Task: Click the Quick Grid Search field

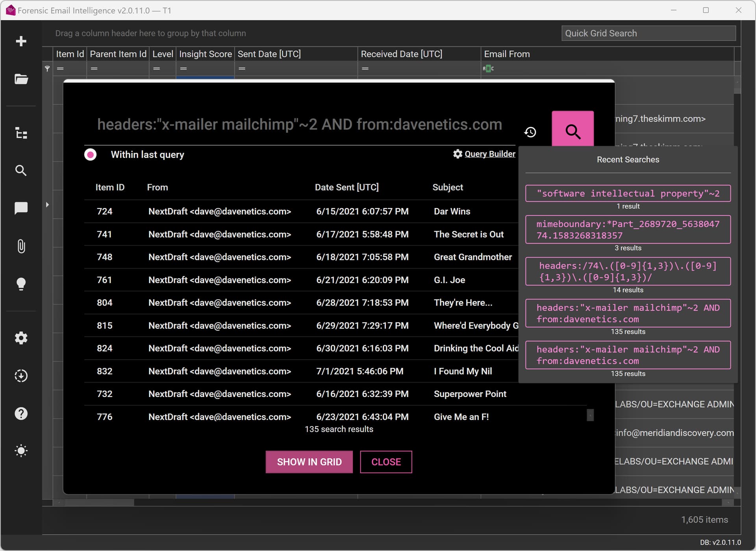Action: (648, 33)
